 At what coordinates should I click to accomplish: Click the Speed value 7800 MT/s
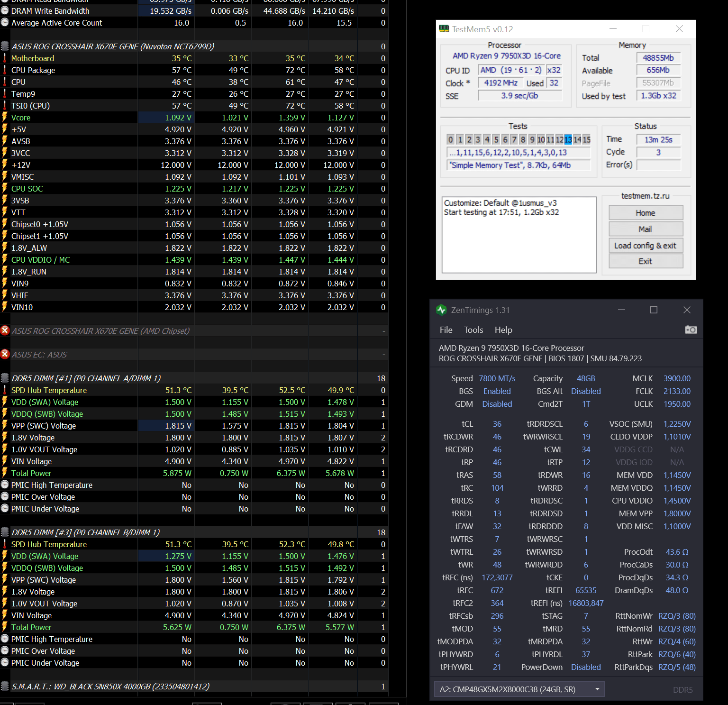[497, 378]
